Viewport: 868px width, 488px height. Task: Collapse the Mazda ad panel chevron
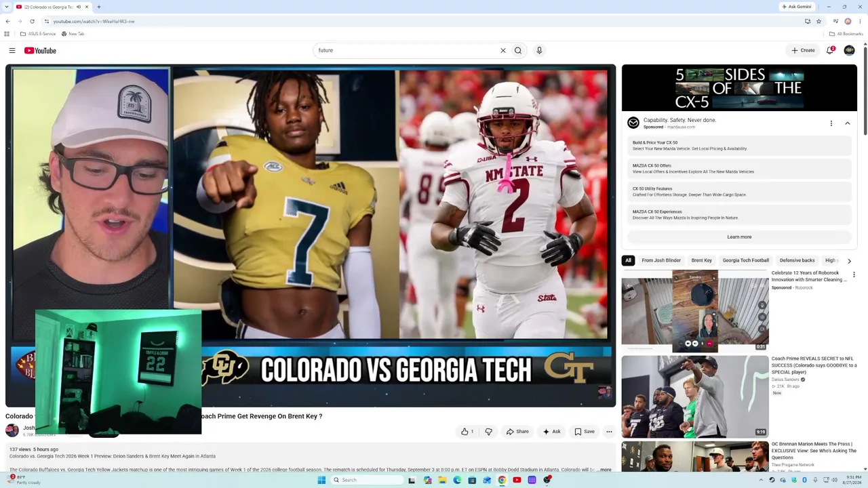848,123
